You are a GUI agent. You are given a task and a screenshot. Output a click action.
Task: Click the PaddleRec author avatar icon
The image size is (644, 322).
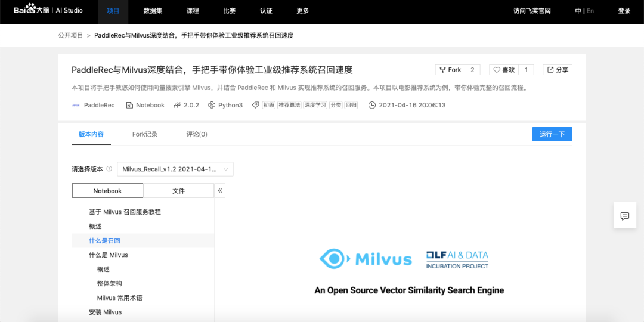tap(76, 105)
